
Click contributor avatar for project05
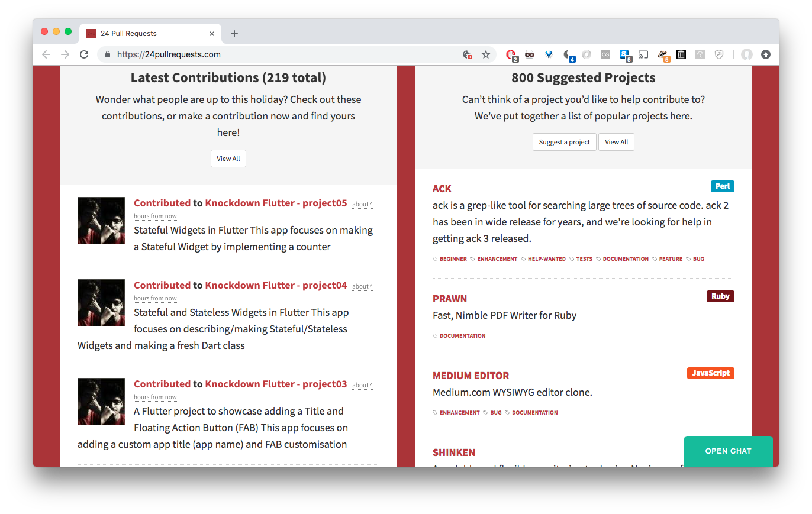101,221
